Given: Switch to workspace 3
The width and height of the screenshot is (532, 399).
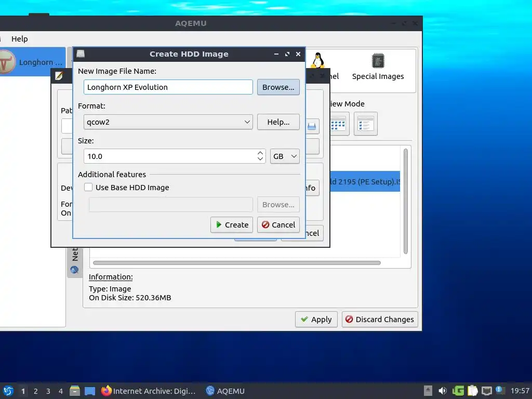Looking at the screenshot, I should point(48,391).
